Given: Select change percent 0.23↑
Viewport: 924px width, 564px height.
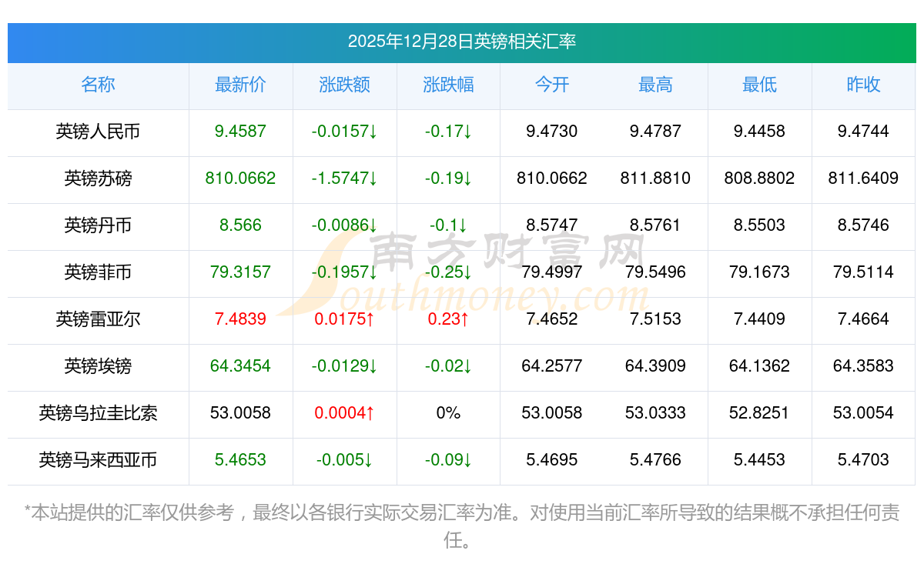Looking at the screenshot, I should point(448,319).
